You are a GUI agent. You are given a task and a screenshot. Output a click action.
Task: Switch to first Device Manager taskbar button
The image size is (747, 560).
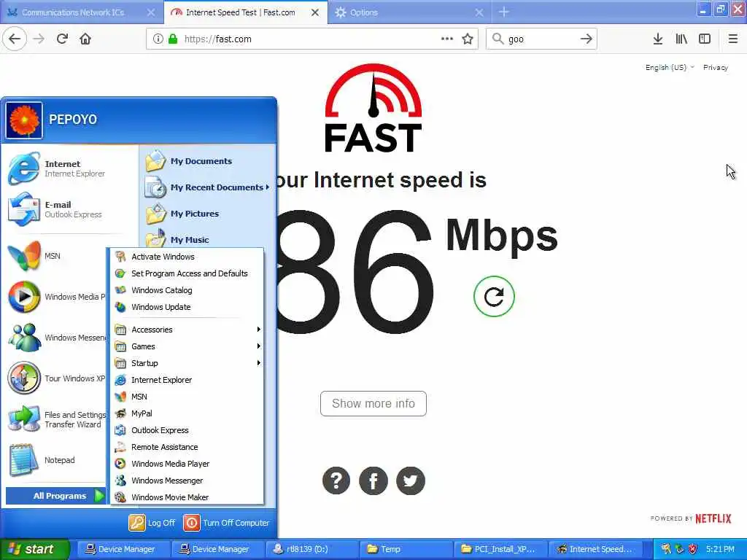click(x=122, y=549)
